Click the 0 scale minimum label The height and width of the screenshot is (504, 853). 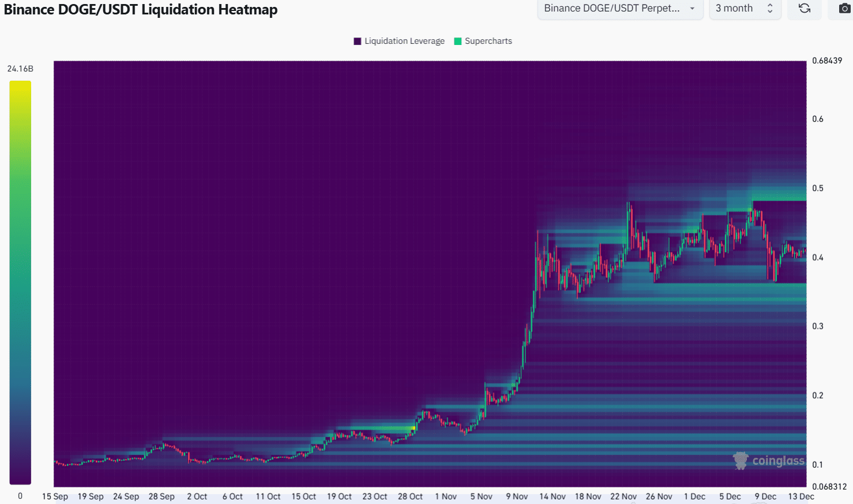pos(20,496)
